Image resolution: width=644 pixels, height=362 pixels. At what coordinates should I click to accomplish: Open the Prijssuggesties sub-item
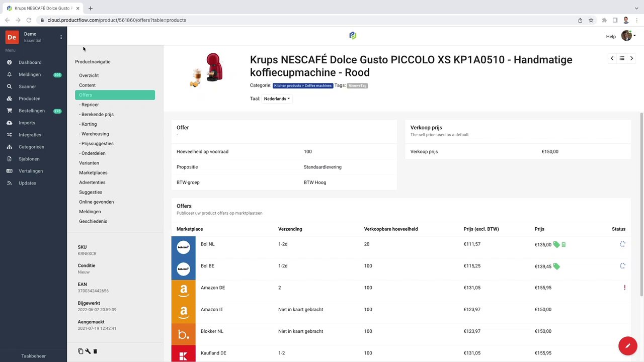coord(96,143)
